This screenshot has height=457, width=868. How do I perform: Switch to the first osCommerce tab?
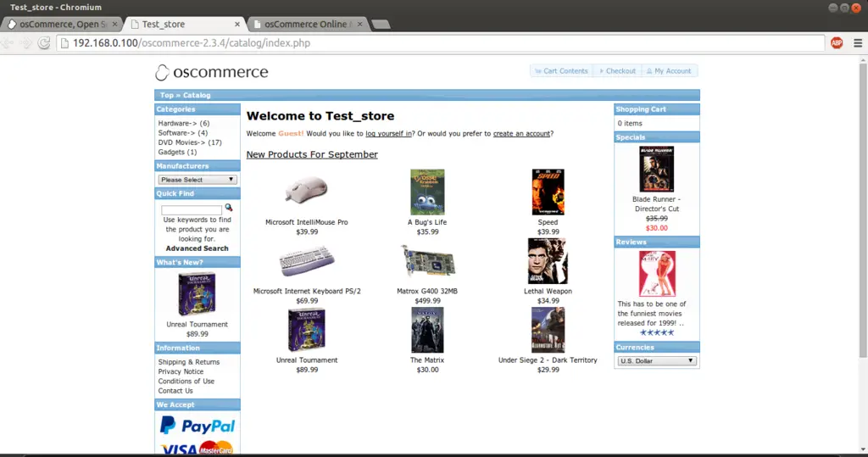pos(61,24)
